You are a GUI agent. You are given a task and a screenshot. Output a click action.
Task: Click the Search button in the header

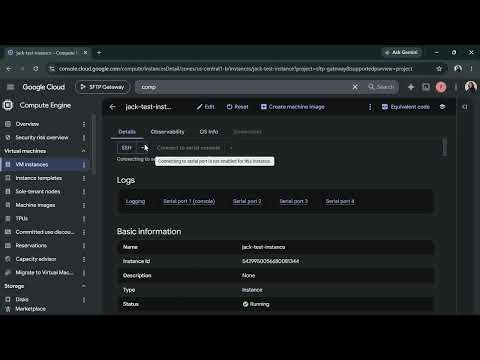(381, 87)
